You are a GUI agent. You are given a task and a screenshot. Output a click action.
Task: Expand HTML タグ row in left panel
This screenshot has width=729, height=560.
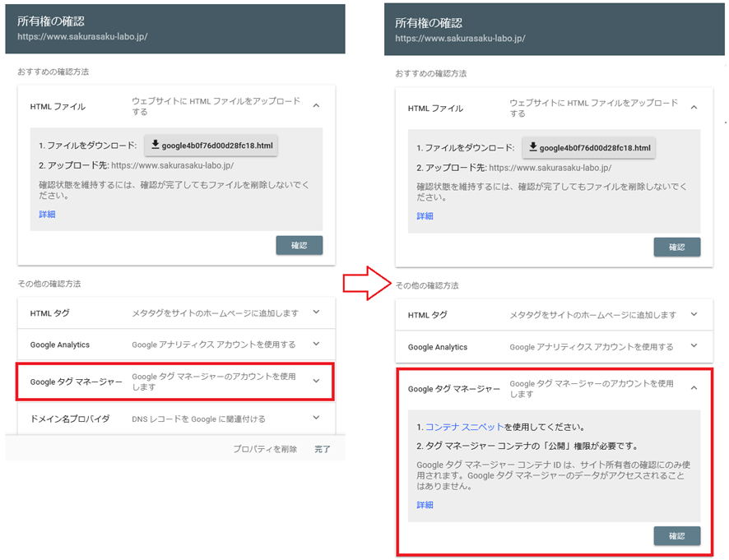(x=316, y=312)
